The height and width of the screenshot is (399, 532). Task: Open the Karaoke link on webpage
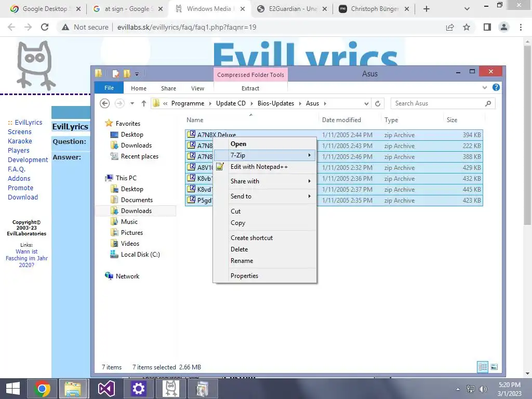point(20,141)
